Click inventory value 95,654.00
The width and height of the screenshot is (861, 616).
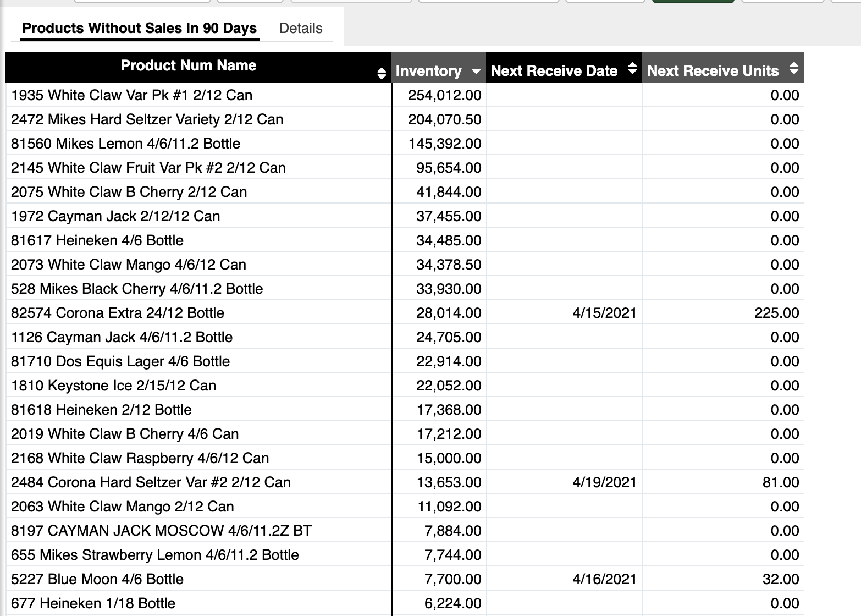(449, 168)
